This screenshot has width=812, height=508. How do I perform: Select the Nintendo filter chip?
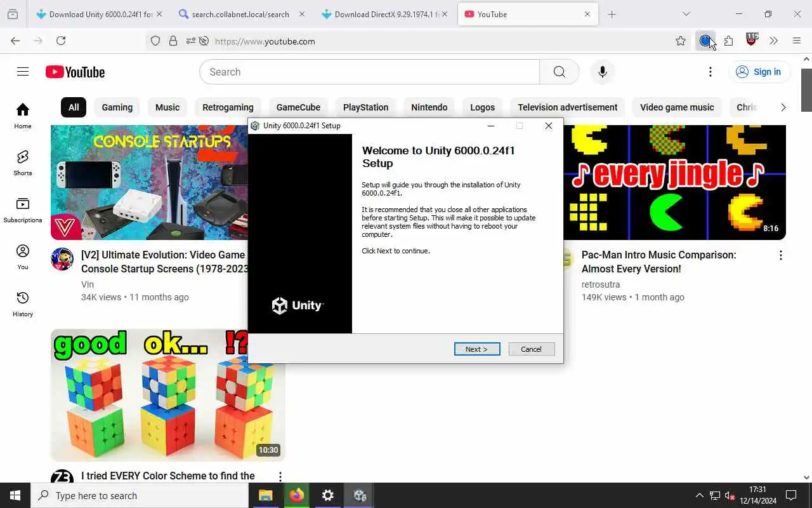click(429, 107)
